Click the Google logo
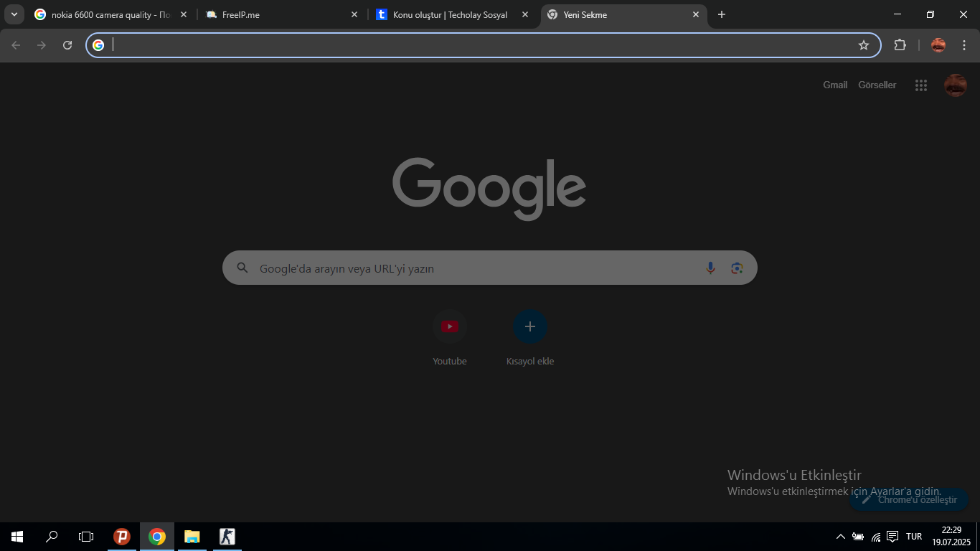Image resolution: width=980 pixels, height=551 pixels. tap(489, 188)
